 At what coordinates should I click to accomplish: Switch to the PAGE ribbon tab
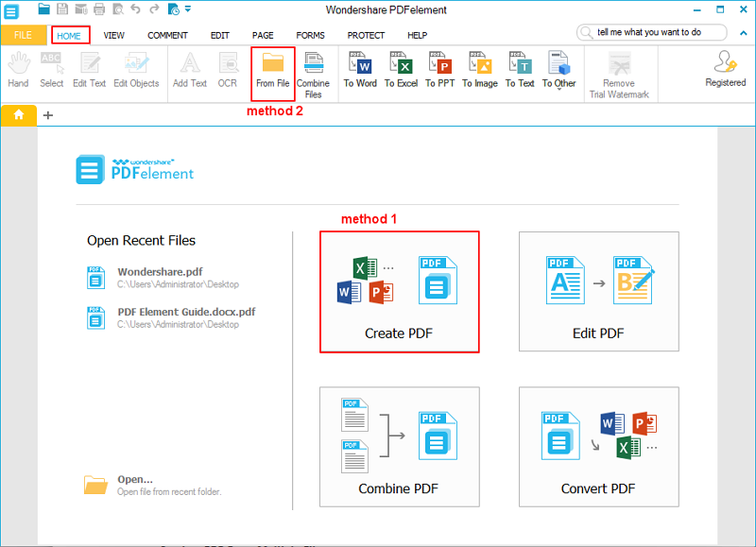pos(263,35)
